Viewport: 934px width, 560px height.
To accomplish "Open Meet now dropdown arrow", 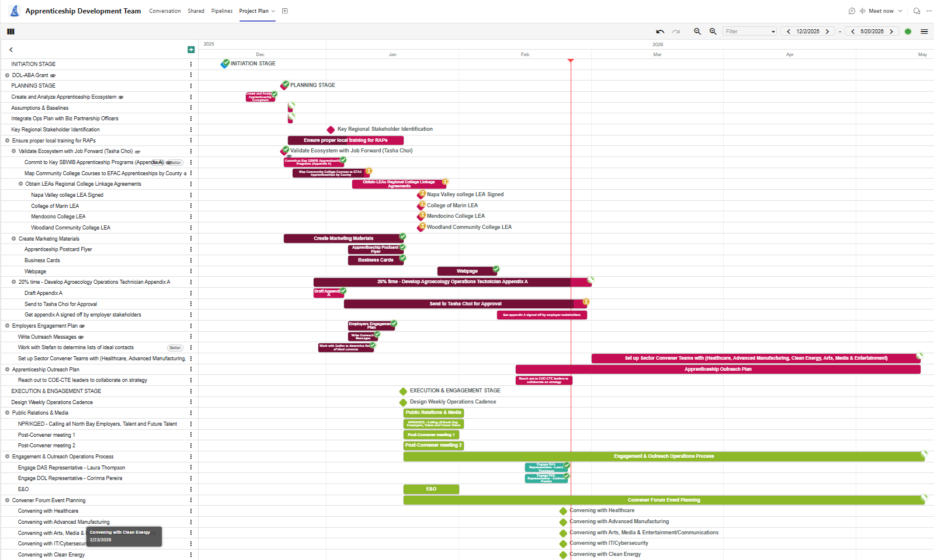I will click(x=900, y=11).
